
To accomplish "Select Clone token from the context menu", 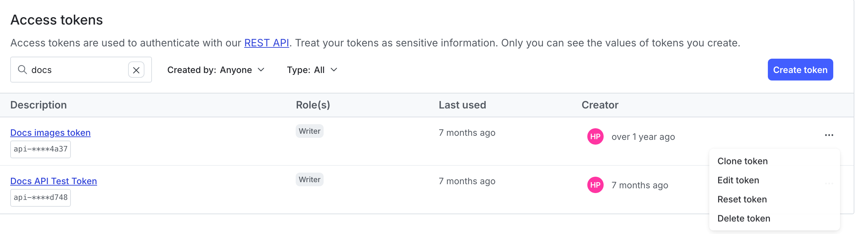I will tap(742, 161).
